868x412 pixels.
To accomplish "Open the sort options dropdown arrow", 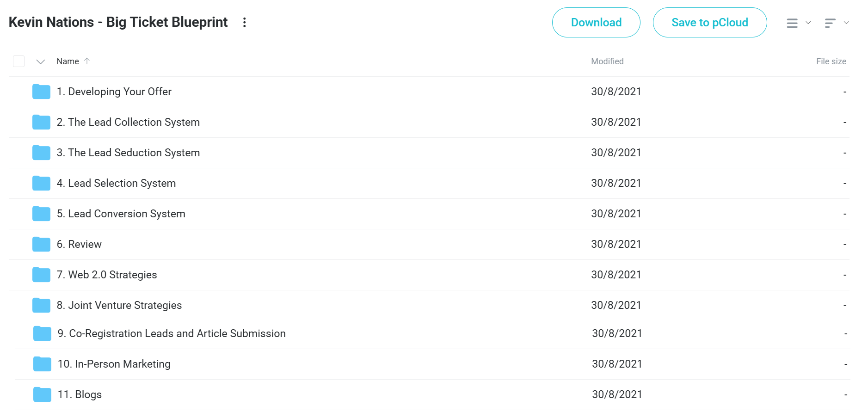I will coord(846,23).
